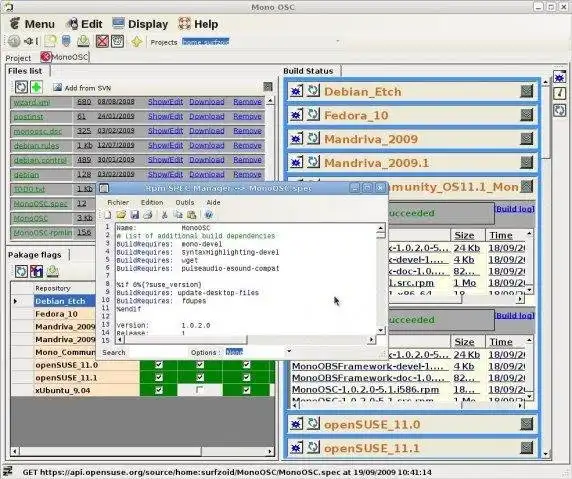Toggle first checkbox in openSUSE_11.1 row
This screenshot has height=479, width=572.
(x=159, y=378)
